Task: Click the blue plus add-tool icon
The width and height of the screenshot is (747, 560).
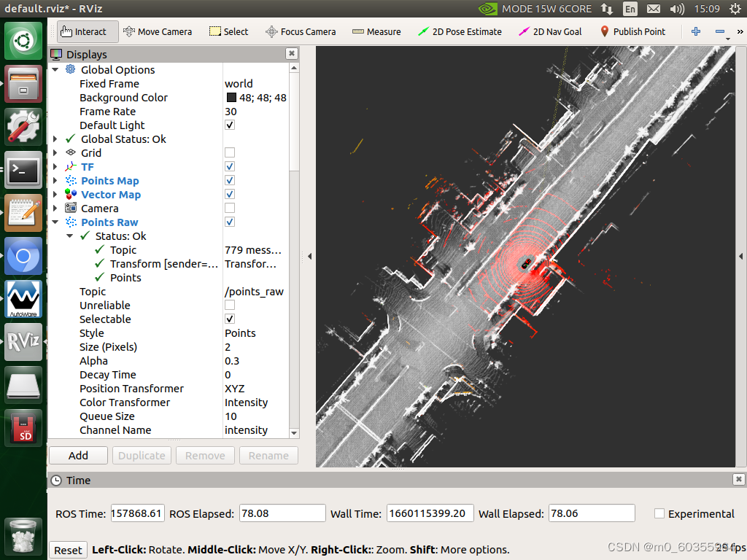Action: click(695, 31)
